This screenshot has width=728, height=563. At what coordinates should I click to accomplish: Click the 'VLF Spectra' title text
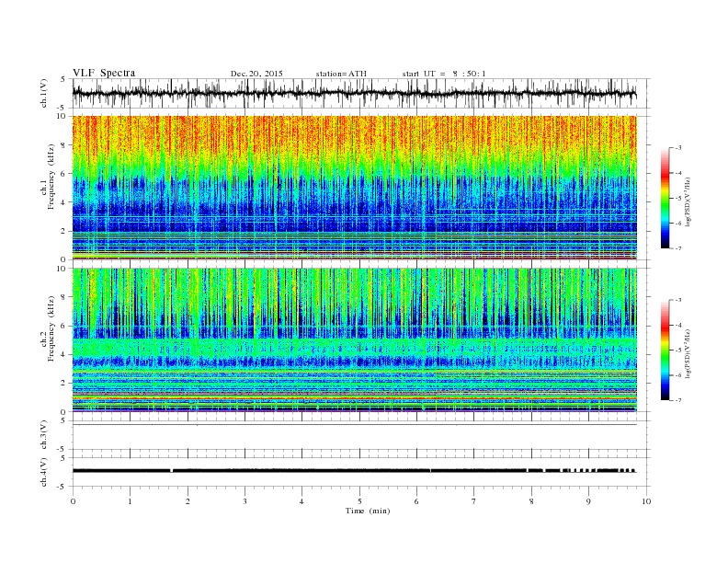(104, 73)
